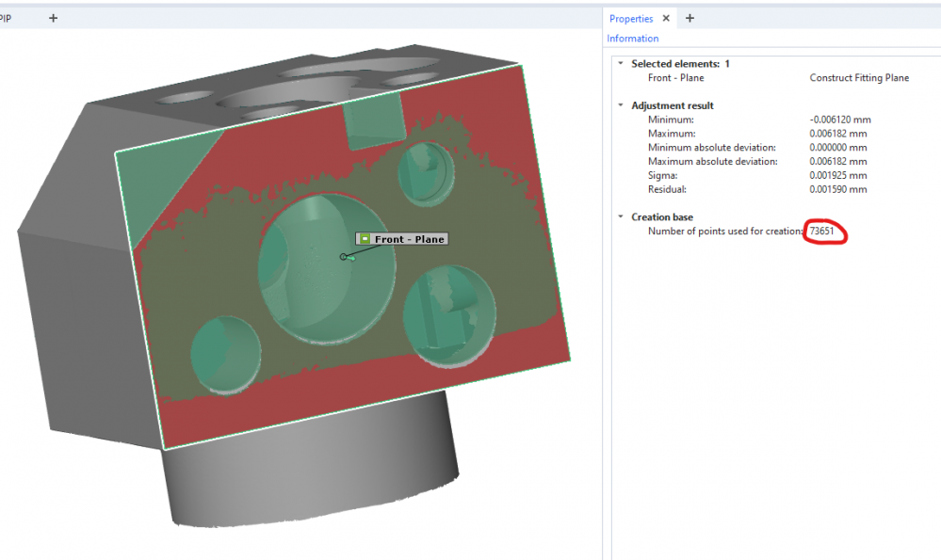The image size is (941, 560).
Task: Select the Minimum value -0.006120 mm
Action: (840, 120)
